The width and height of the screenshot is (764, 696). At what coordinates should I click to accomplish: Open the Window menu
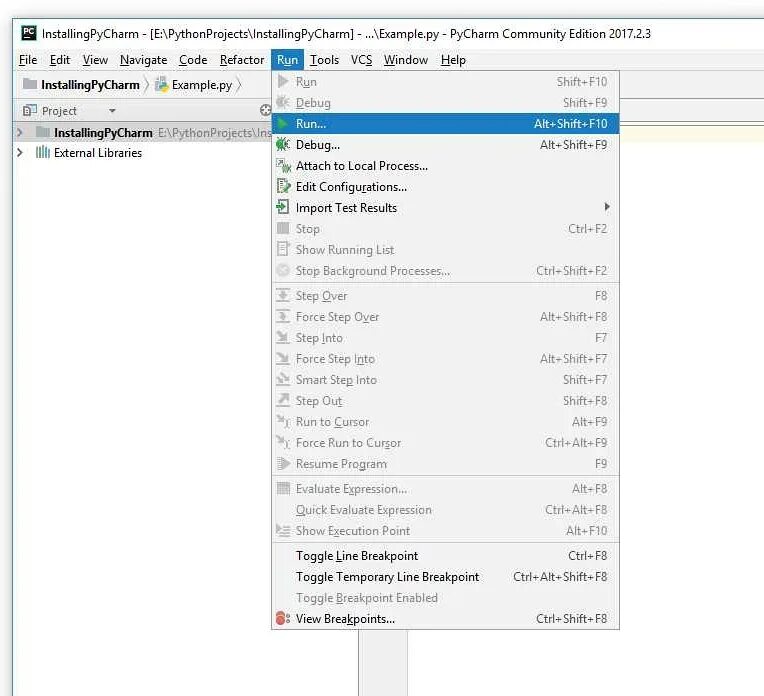pos(406,60)
